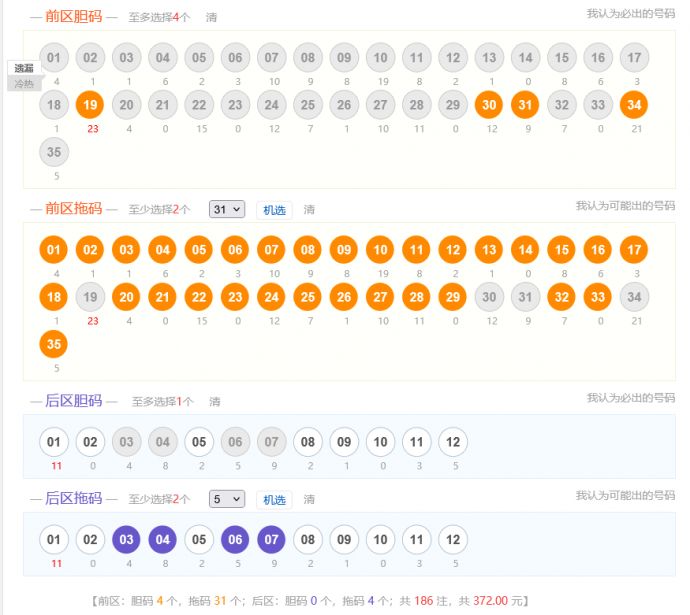Open the 前区拖码 count dropdown showing 31
Image resolution: width=690 pixels, height=615 pixels.
click(x=227, y=209)
